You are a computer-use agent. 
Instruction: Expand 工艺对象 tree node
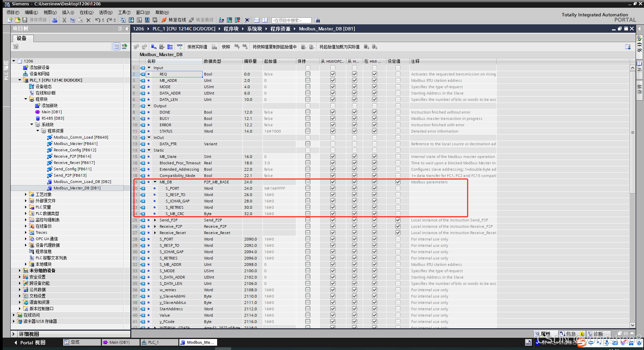click(x=26, y=194)
